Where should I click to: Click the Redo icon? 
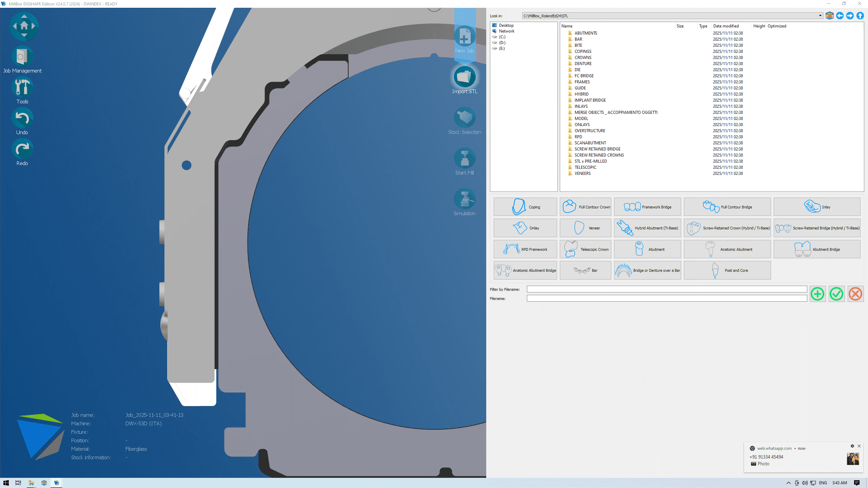pos(22,149)
